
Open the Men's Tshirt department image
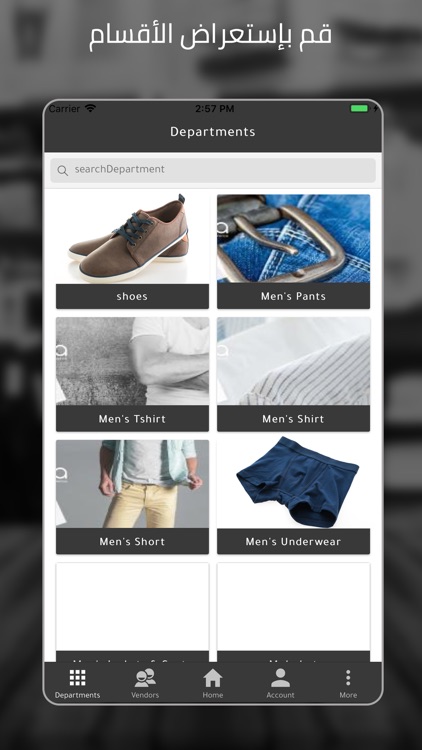click(132, 361)
